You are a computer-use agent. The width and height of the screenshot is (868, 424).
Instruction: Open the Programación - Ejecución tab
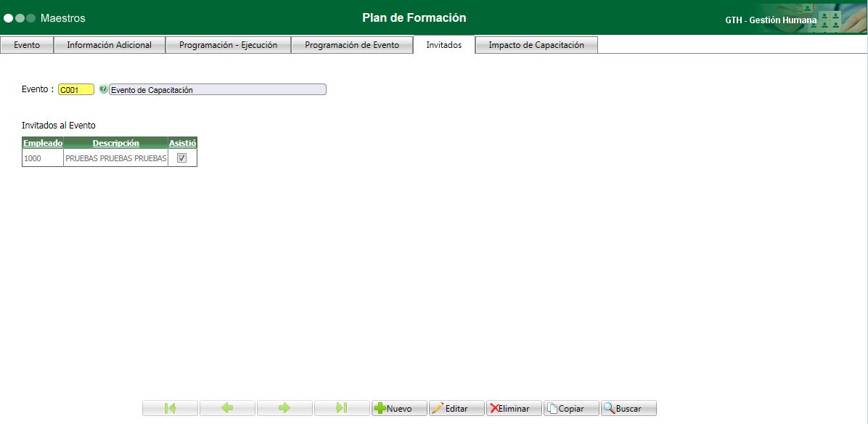point(228,46)
